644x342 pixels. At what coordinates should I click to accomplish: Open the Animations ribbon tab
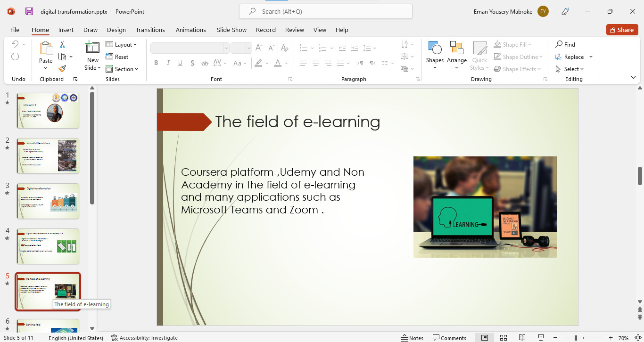[x=190, y=30]
